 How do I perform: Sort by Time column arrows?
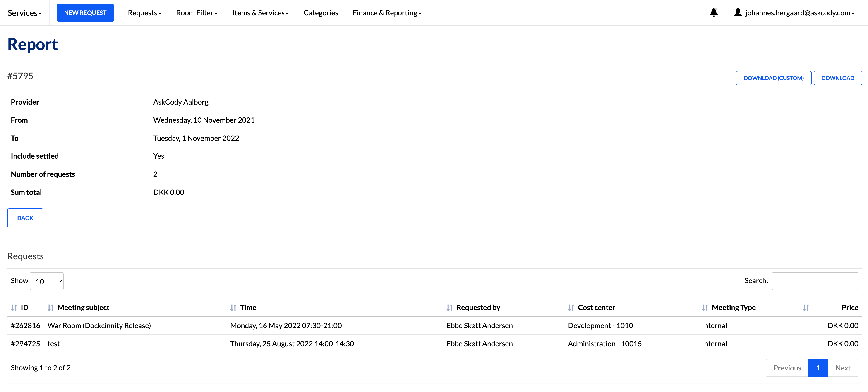tap(233, 308)
